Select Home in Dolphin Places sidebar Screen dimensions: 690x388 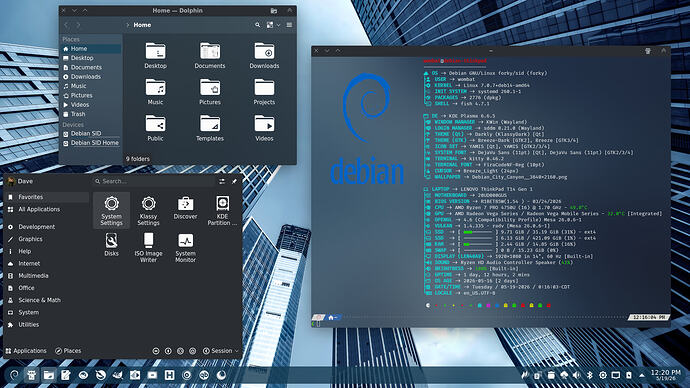click(x=91, y=48)
